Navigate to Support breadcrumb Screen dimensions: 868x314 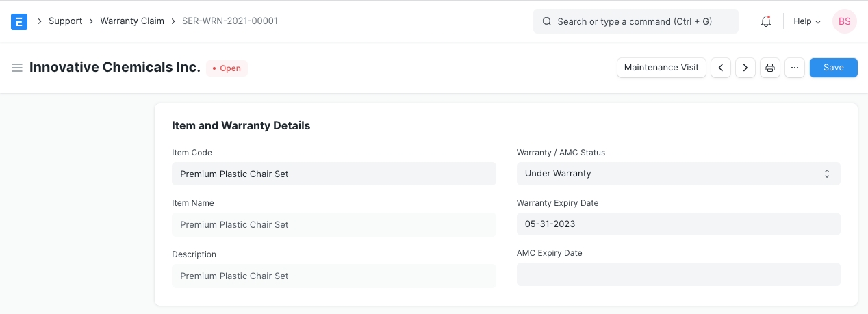[65, 21]
